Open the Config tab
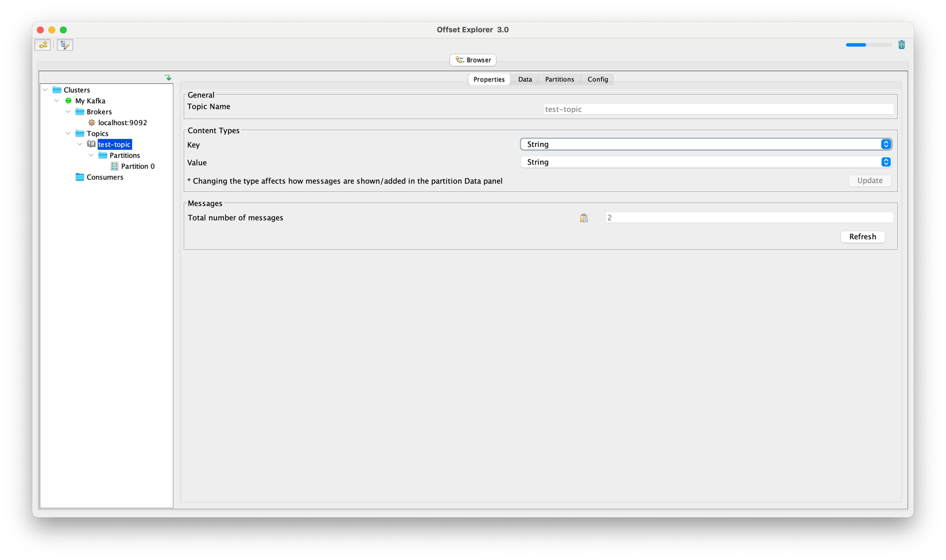Image resolution: width=946 pixels, height=560 pixels. coord(597,79)
